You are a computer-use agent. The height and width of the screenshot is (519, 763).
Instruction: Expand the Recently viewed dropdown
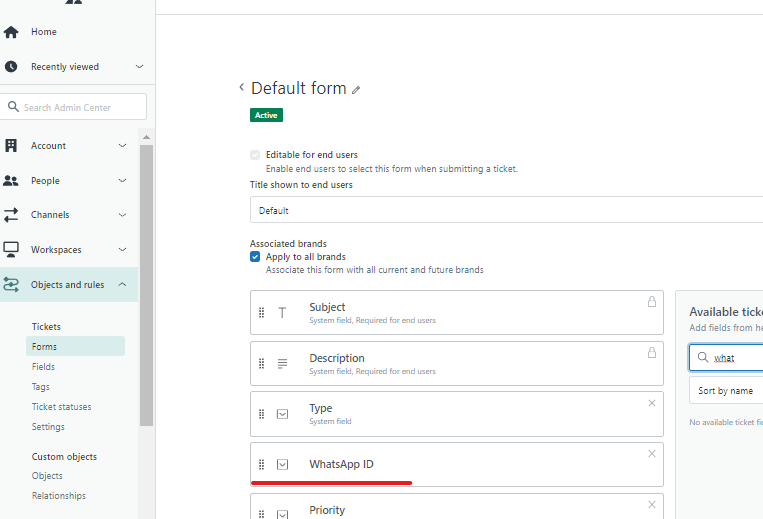(x=140, y=67)
